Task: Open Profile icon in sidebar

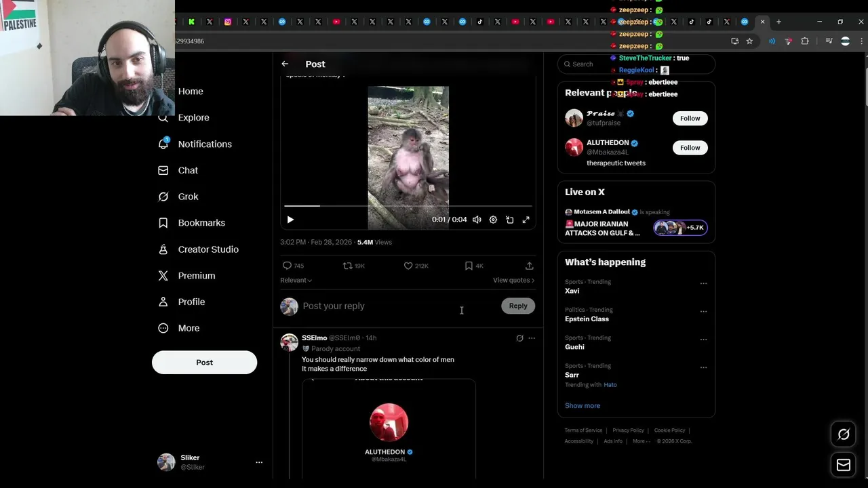Action: click(163, 302)
